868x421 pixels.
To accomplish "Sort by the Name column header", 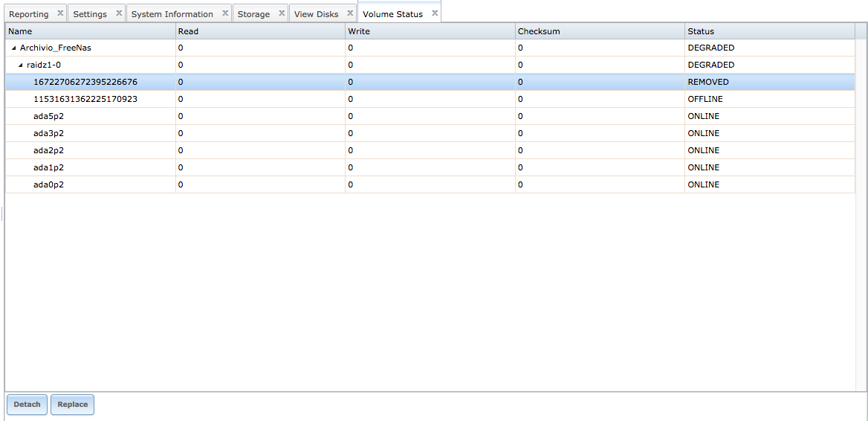I will [x=90, y=31].
